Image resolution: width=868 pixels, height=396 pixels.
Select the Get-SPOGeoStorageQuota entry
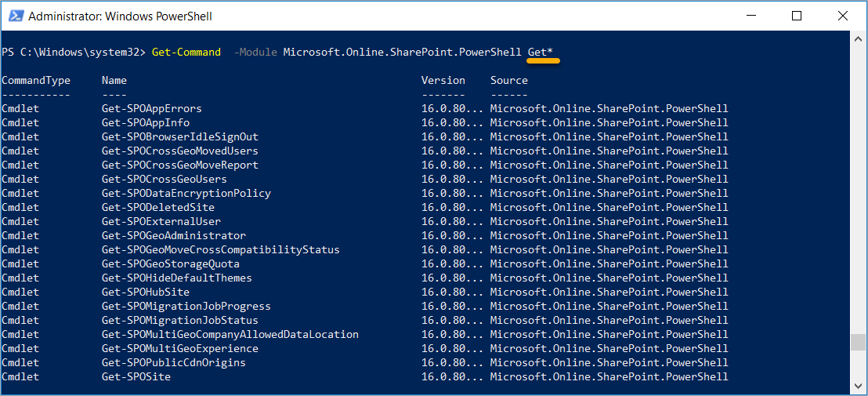[171, 263]
